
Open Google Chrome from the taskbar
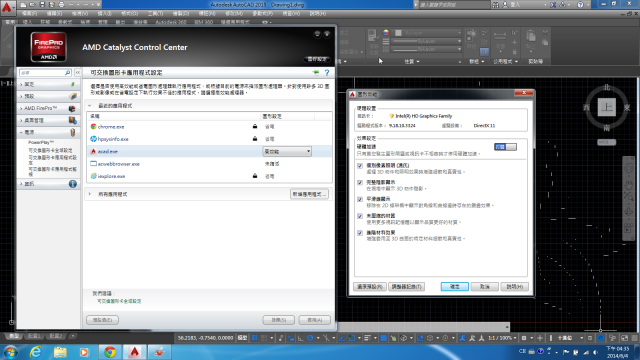(109, 352)
